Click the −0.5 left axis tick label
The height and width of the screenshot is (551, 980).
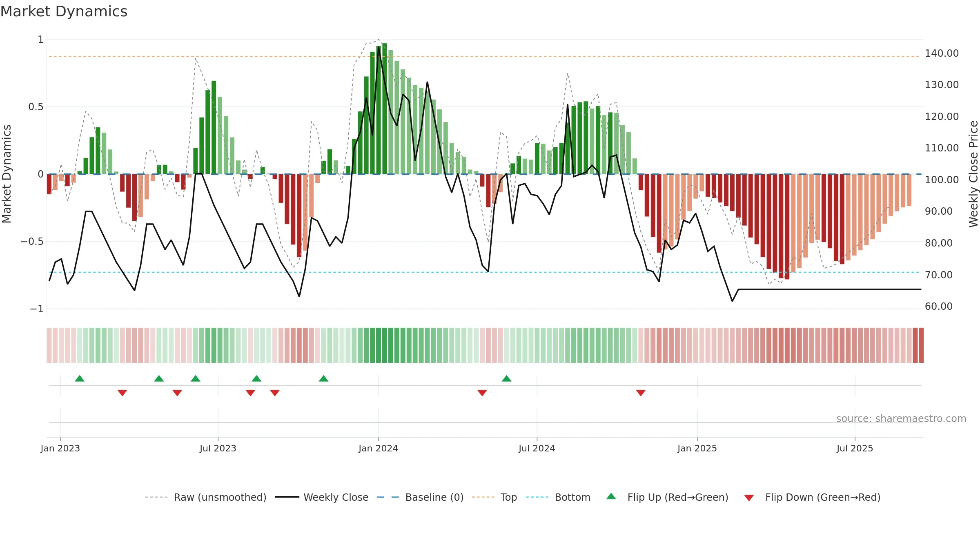32,241
